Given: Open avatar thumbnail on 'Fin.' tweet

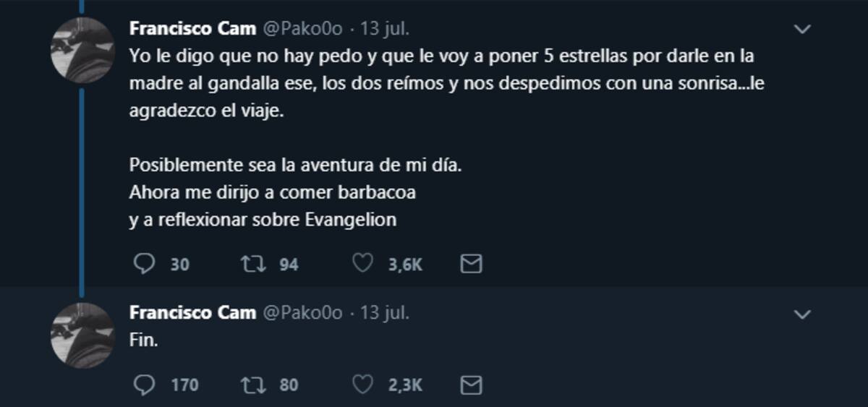Looking at the screenshot, I should pos(82,335).
